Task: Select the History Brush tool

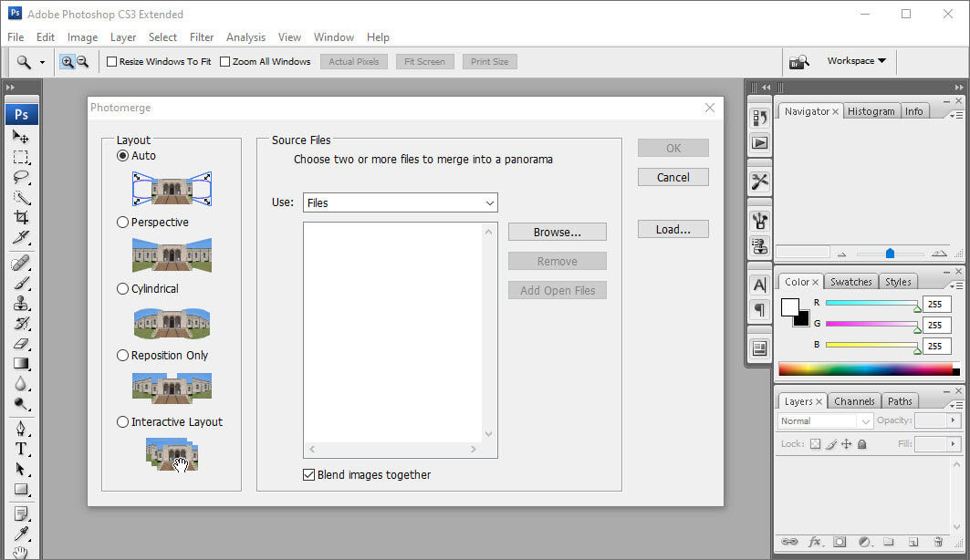Action: [21, 323]
